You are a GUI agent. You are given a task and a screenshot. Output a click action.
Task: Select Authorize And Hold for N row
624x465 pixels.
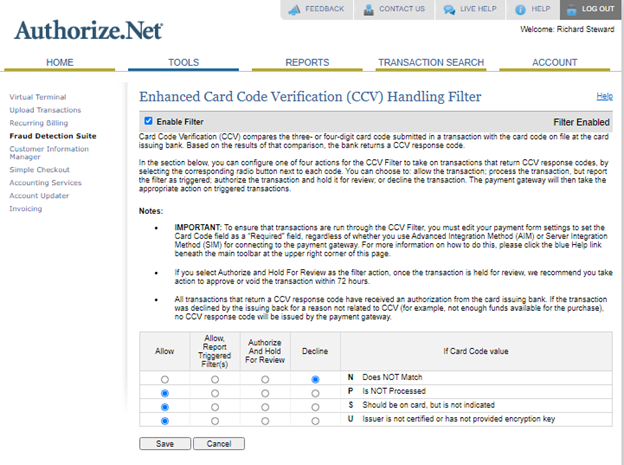coord(265,379)
